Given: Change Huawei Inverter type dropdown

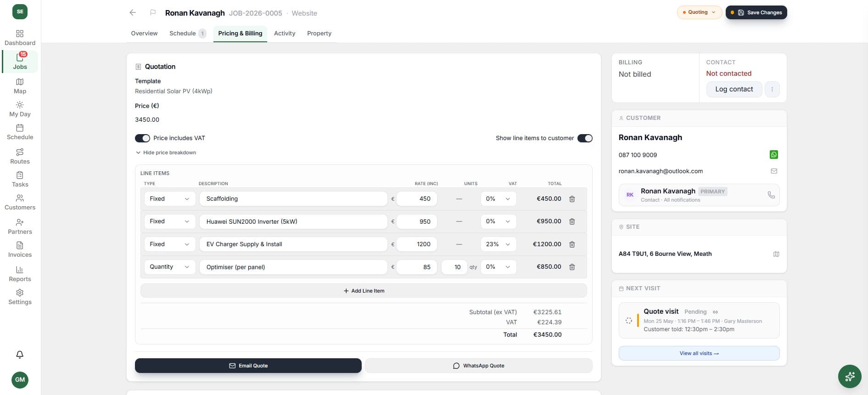Looking at the screenshot, I should pyautogui.click(x=170, y=221).
